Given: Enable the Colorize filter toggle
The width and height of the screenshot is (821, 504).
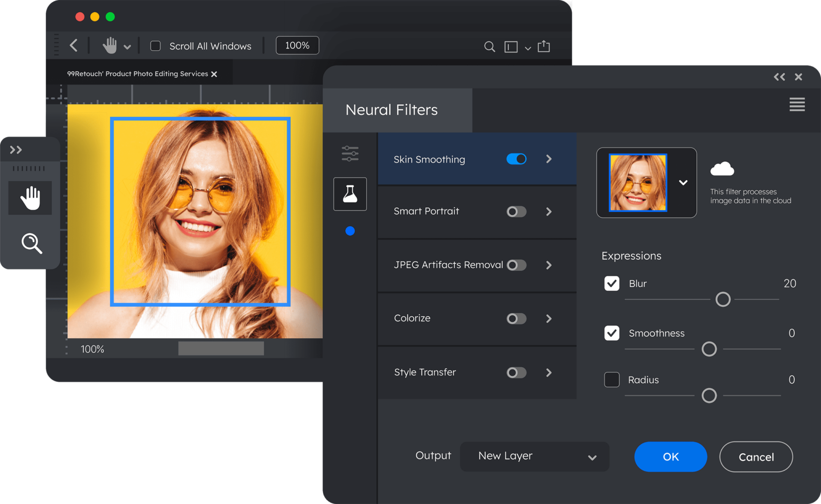Looking at the screenshot, I should pos(516,319).
